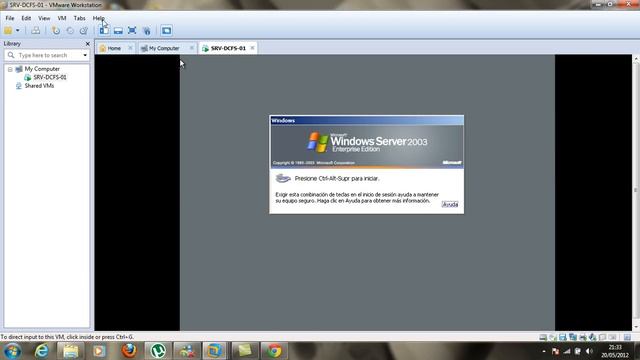Open Windows Explorer from taskbar
This screenshot has height=360, width=640.
70,351
